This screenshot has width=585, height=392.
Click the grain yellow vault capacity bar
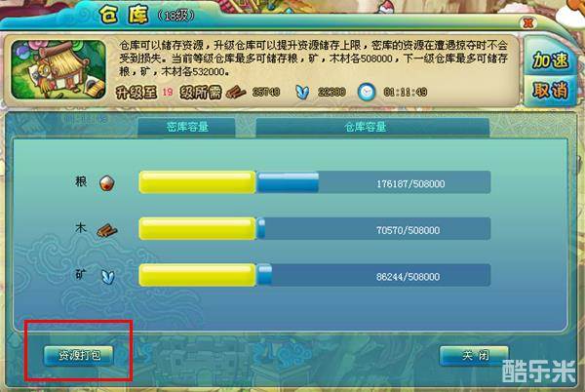click(x=197, y=182)
